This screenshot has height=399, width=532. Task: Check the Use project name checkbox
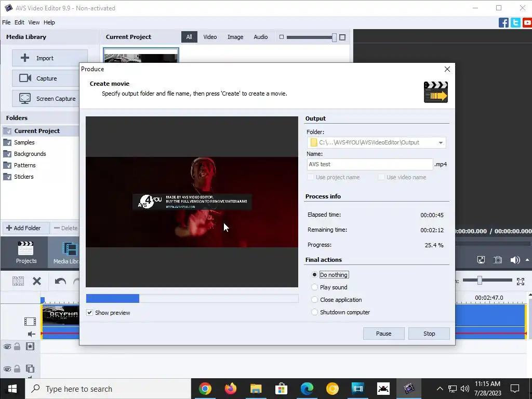[x=310, y=177]
